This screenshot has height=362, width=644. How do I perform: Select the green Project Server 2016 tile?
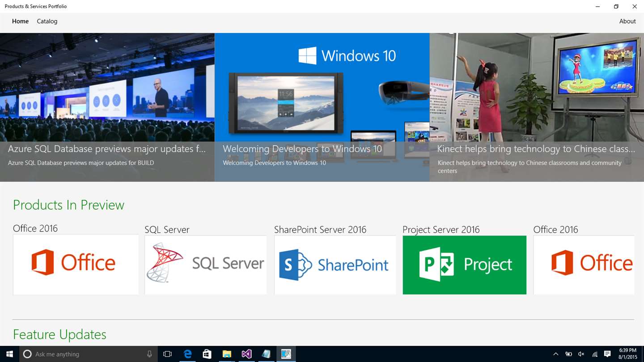pyautogui.click(x=465, y=265)
